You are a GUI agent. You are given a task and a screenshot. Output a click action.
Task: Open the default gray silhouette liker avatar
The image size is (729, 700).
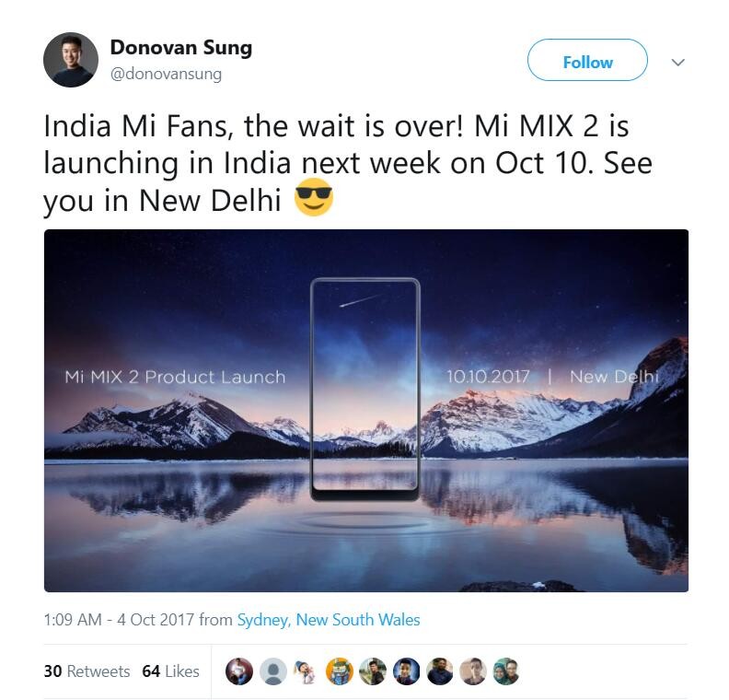coord(272,671)
